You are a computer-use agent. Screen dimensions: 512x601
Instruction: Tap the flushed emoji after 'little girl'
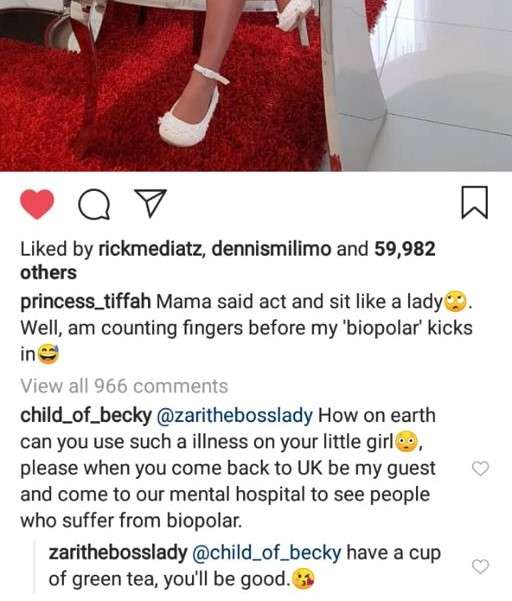pos(406,441)
